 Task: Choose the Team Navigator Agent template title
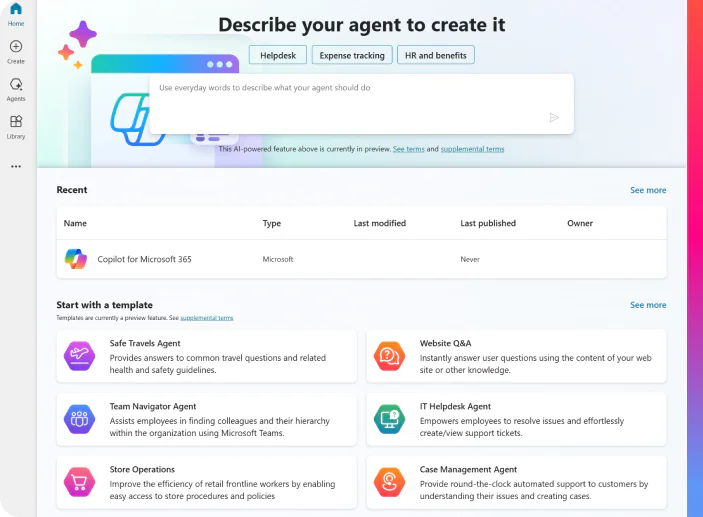153,406
